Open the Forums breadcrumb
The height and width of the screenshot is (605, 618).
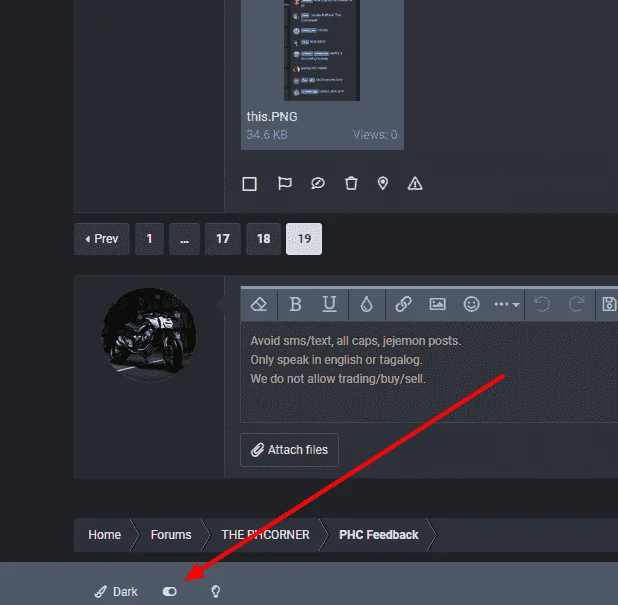tap(171, 535)
